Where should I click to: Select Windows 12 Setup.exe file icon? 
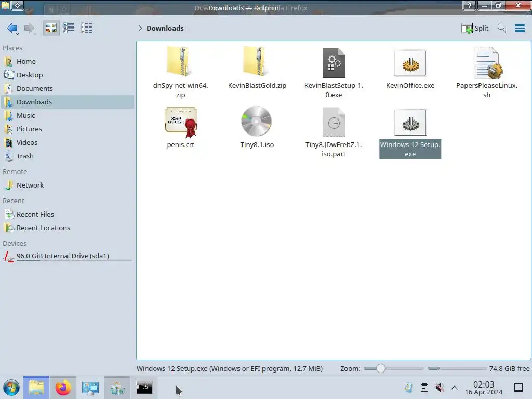pos(410,122)
